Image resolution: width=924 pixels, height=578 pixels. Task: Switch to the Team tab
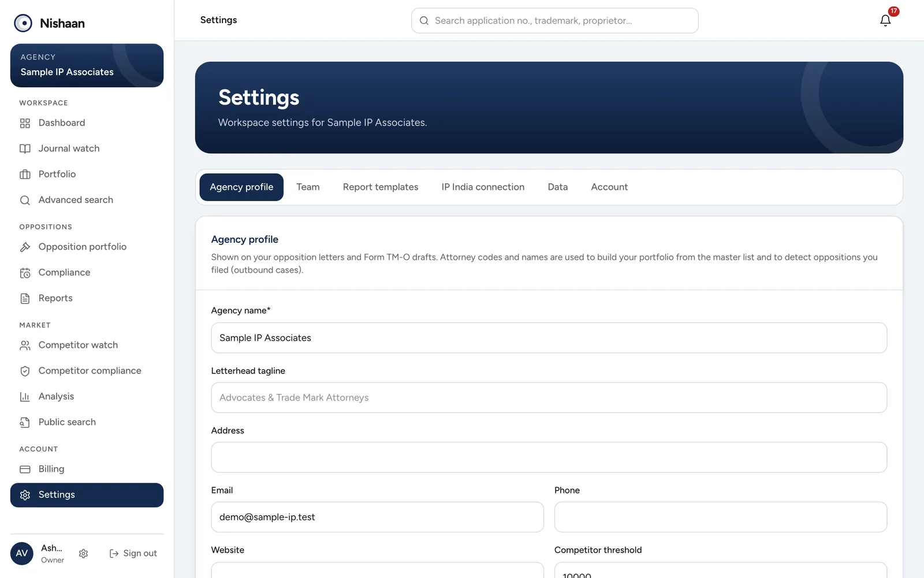click(x=308, y=187)
